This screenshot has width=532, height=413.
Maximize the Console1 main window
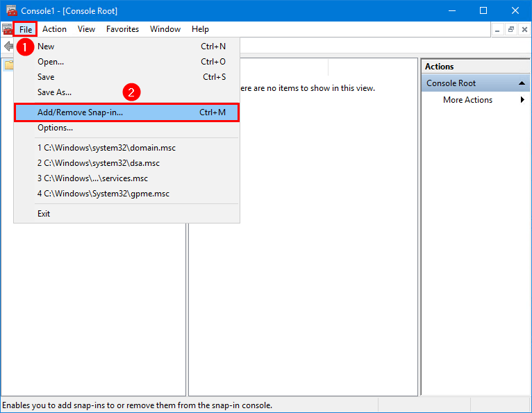tap(483, 11)
